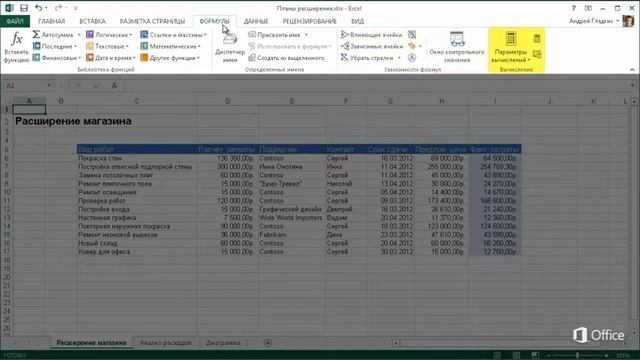This screenshot has width=640, height=360.
Task: Expand the error checking dropdown arrow
Action: (x=420, y=46)
